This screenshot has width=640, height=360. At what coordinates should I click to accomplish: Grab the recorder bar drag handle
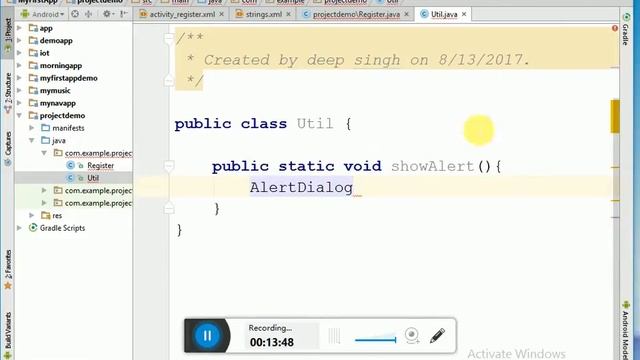coord(334,336)
